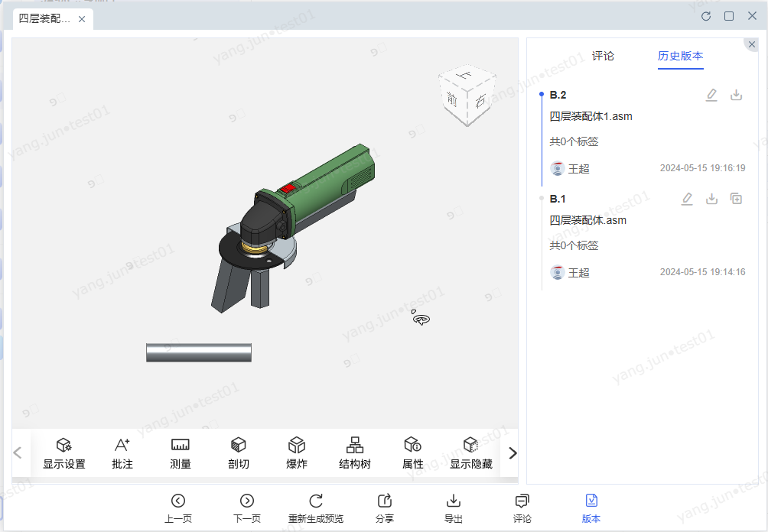Click 共0个标签 under version B.1

pos(574,245)
